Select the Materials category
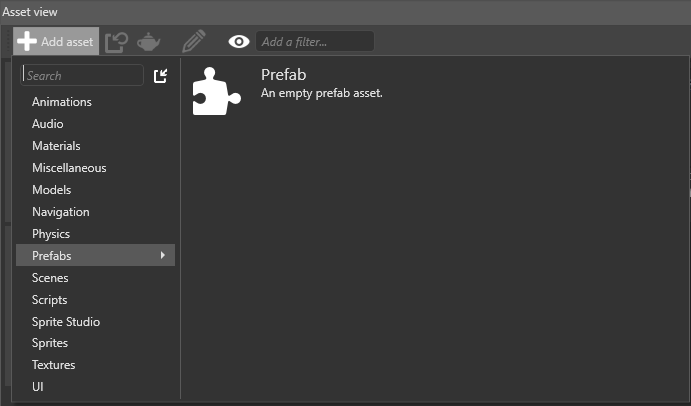 coord(56,146)
